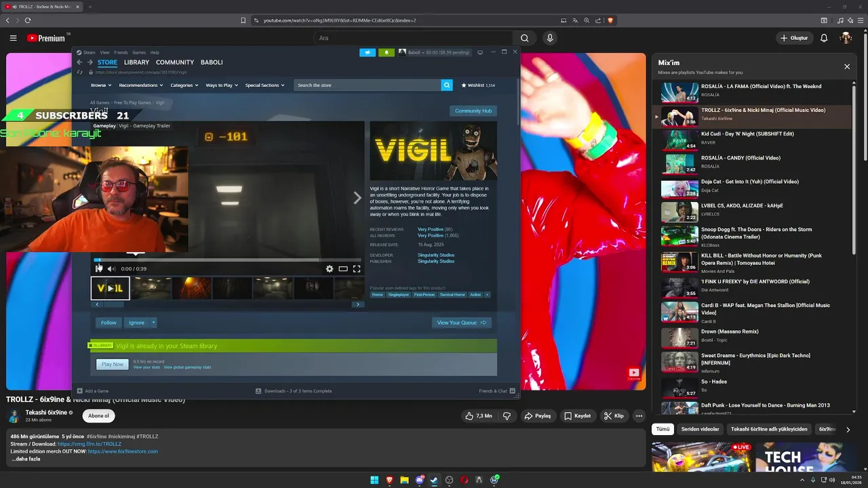
Task: Close the Mix'im playlist panel
Action: click(x=846, y=66)
